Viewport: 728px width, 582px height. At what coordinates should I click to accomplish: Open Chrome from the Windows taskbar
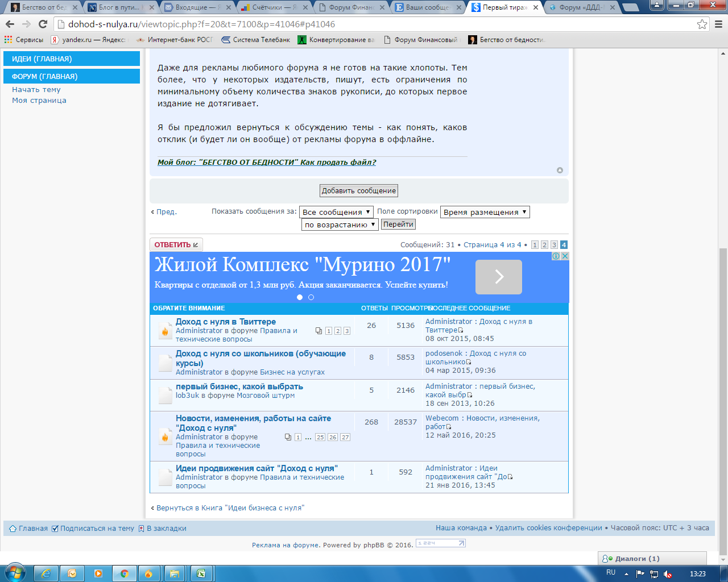tap(124, 573)
